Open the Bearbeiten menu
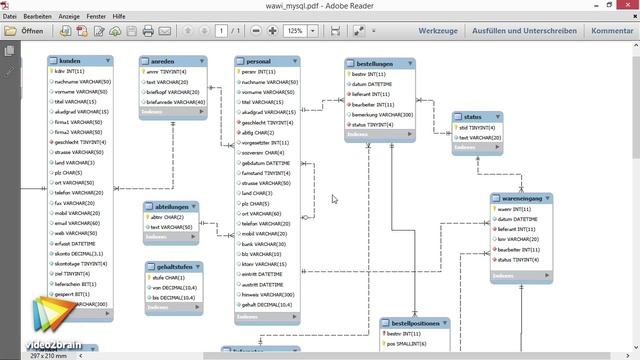640x360 pixels. (x=38, y=16)
